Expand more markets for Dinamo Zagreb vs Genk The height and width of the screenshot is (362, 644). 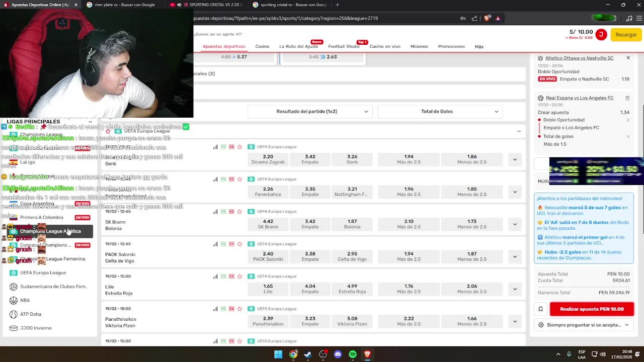pos(515,159)
